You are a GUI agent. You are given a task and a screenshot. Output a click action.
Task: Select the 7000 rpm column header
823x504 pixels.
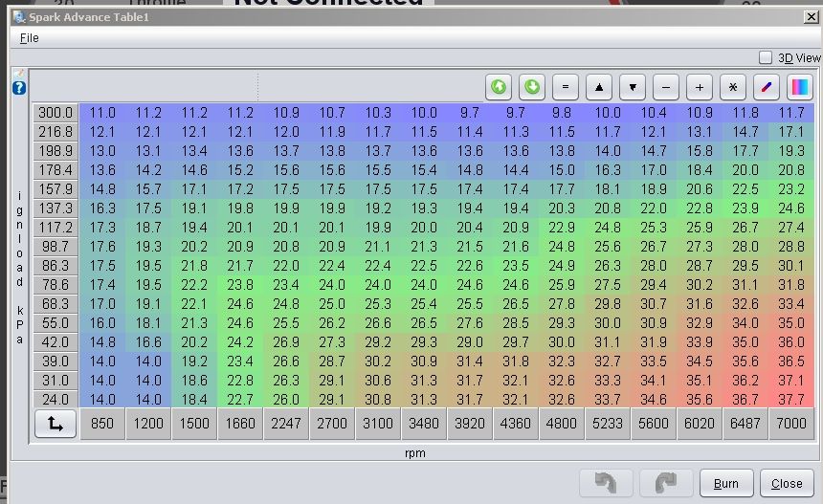[791, 424]
